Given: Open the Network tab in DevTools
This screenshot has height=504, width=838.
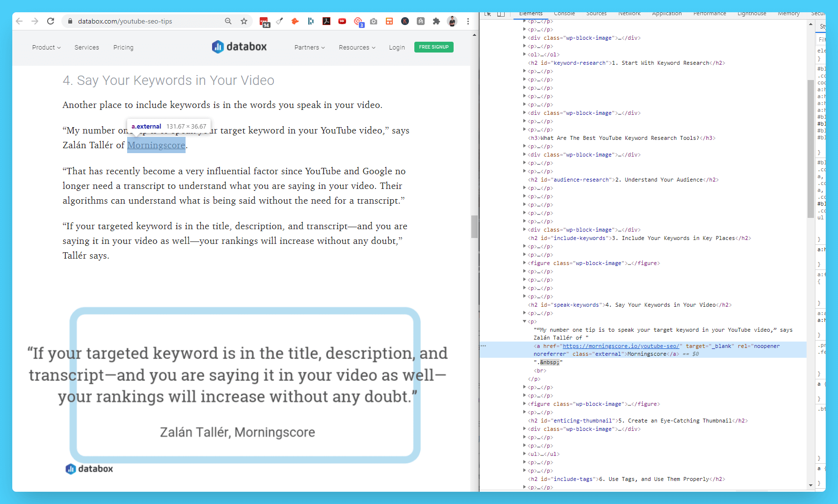Looking at the screenshot, I should pos(629,14).
